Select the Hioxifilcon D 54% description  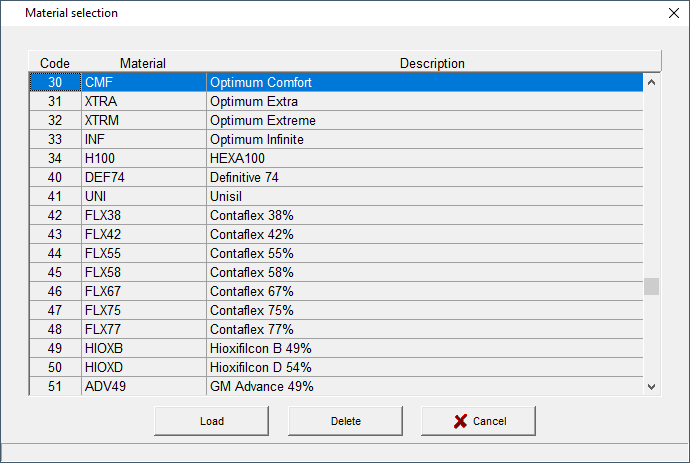425,367
